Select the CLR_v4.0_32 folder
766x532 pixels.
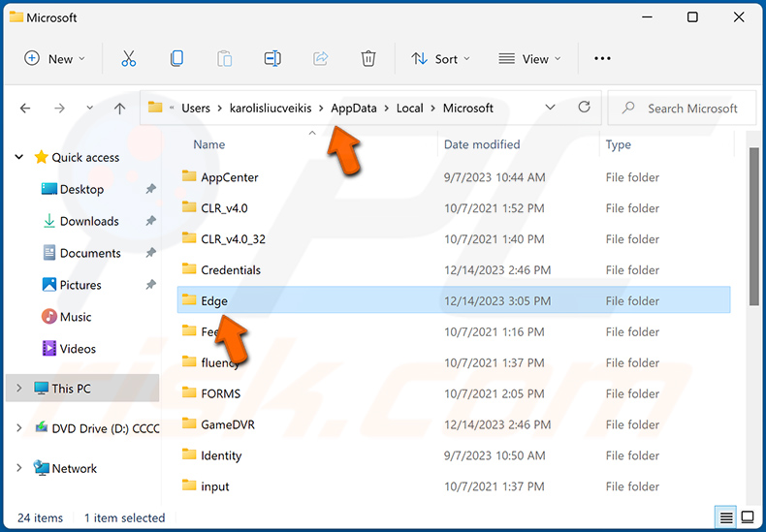233,239
